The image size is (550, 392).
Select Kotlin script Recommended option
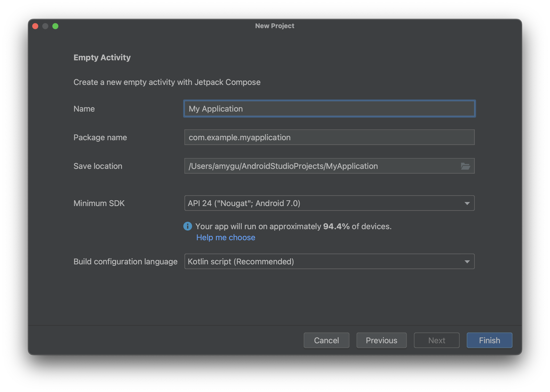pos(329,262)
